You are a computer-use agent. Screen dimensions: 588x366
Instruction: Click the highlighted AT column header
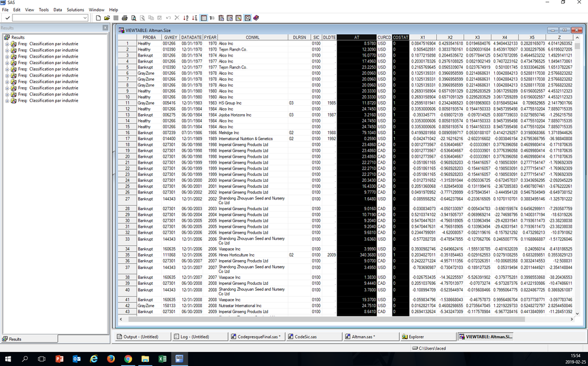click(x=357, y=38)
